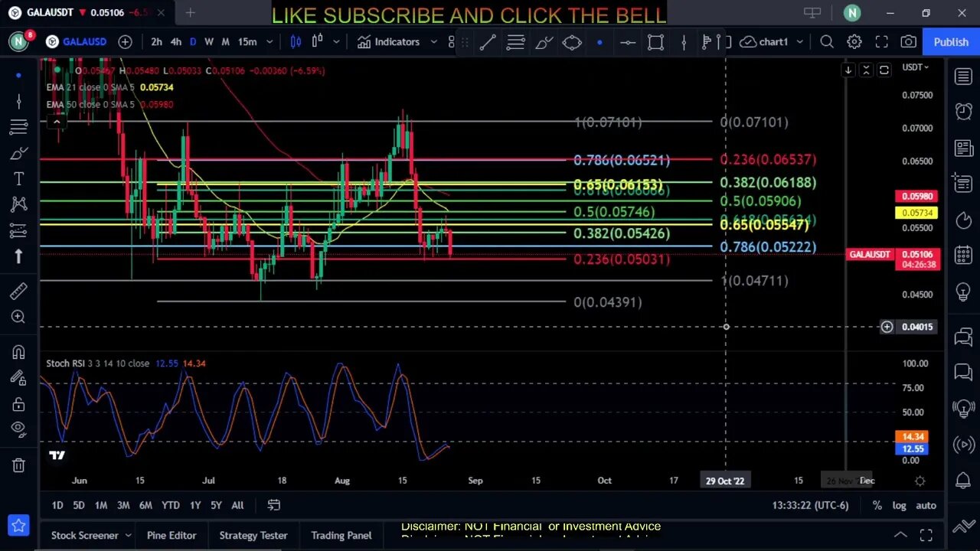Select the All date range
This screenshot has height=551, width=980.
pos(237,505)
